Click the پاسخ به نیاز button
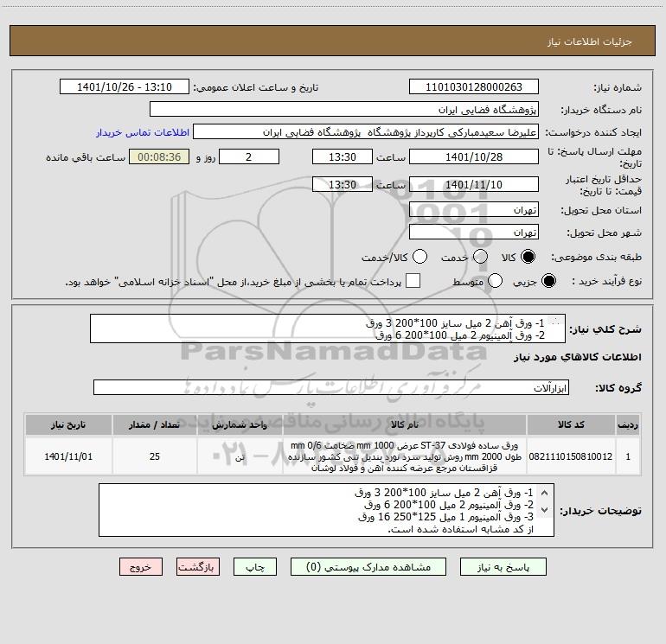666x644 pixels. (503, 567)
